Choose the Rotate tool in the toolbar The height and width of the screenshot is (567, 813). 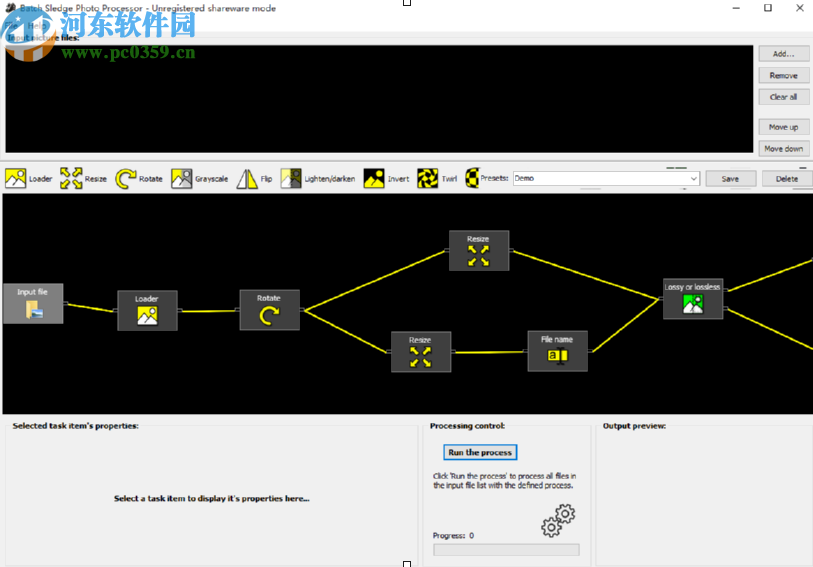pyautogui.click(x=139, y=179)
